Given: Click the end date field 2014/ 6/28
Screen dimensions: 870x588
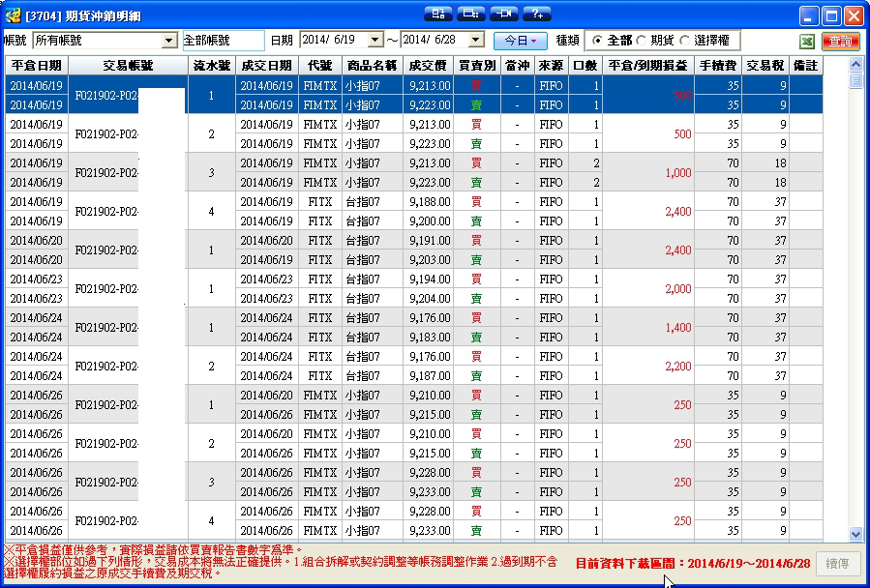Looking at the screenshot, I should pos(435,40).
